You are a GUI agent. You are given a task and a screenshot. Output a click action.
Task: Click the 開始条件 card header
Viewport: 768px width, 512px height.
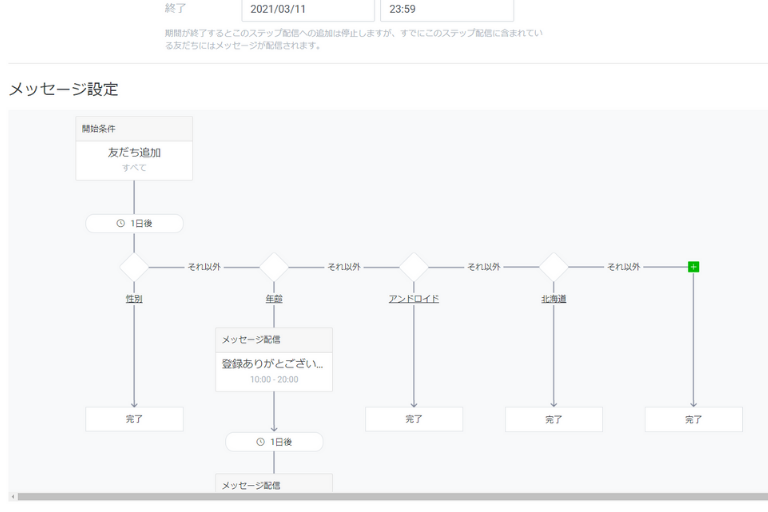pos(134,129)
